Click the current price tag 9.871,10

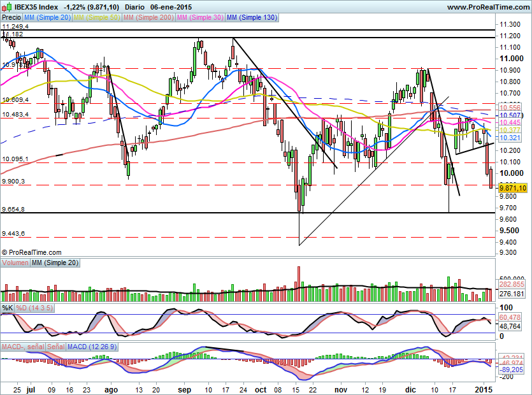click(x=513, y=188)
